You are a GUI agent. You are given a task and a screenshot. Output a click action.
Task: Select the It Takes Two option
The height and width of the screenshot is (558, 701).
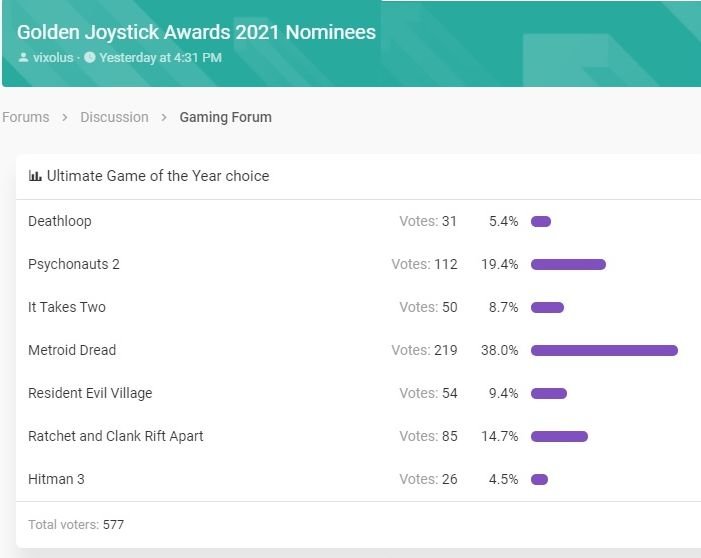(66, 307)
